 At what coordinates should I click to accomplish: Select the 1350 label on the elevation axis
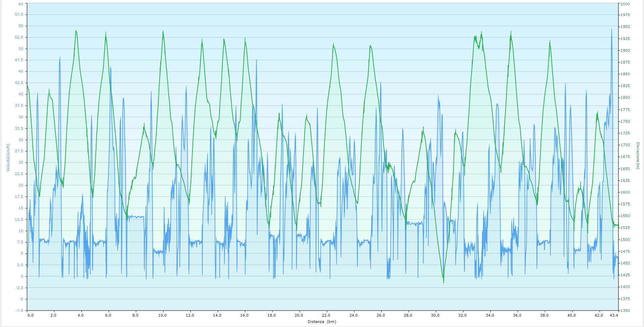(625, 311)
